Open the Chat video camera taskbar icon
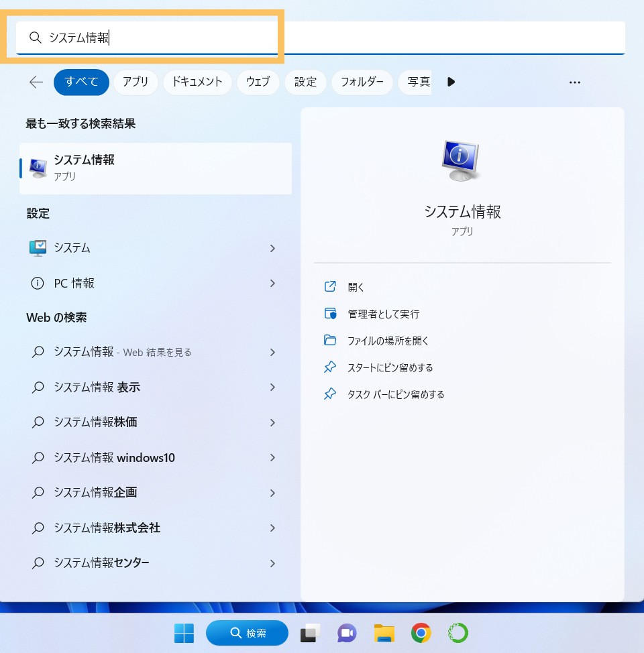This screenshot has width=644, height=653. (347, 633)
